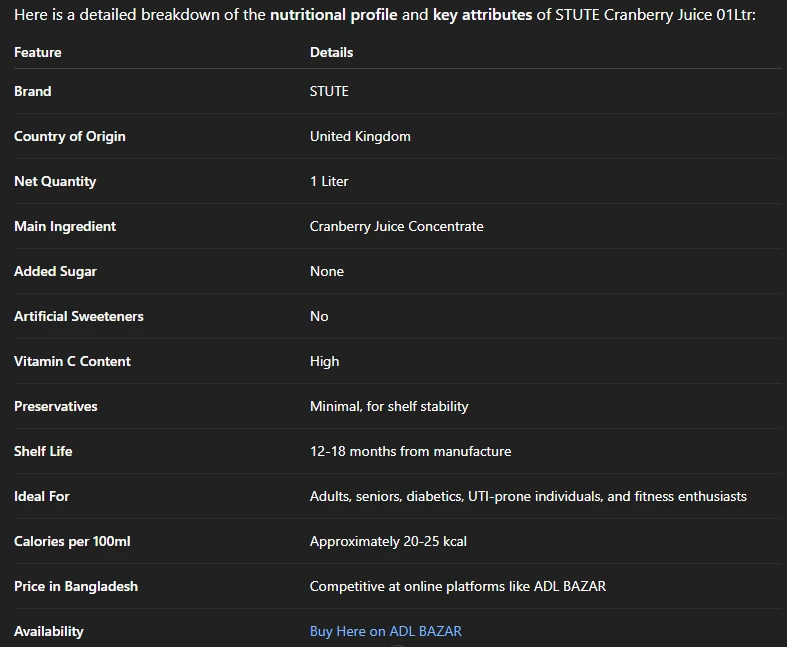
Task: Click the bold nutritional profile text
Action: coord(333,16)
